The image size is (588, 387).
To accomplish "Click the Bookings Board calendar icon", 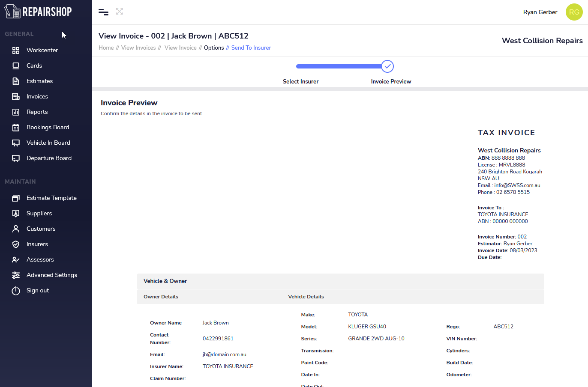I will [x=16, y=128].
